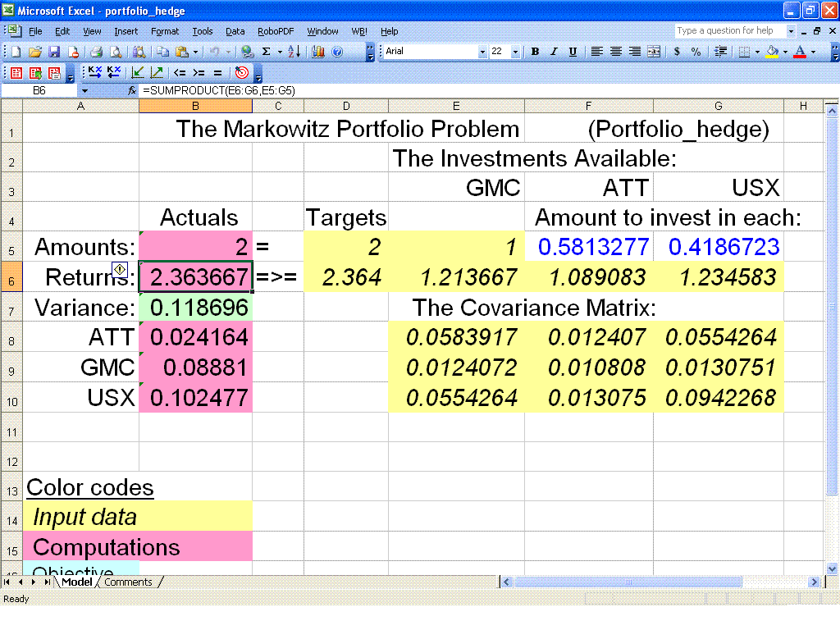Apply percent style to the cell
The width and height of the screenshot is (840, 630).
696,52
